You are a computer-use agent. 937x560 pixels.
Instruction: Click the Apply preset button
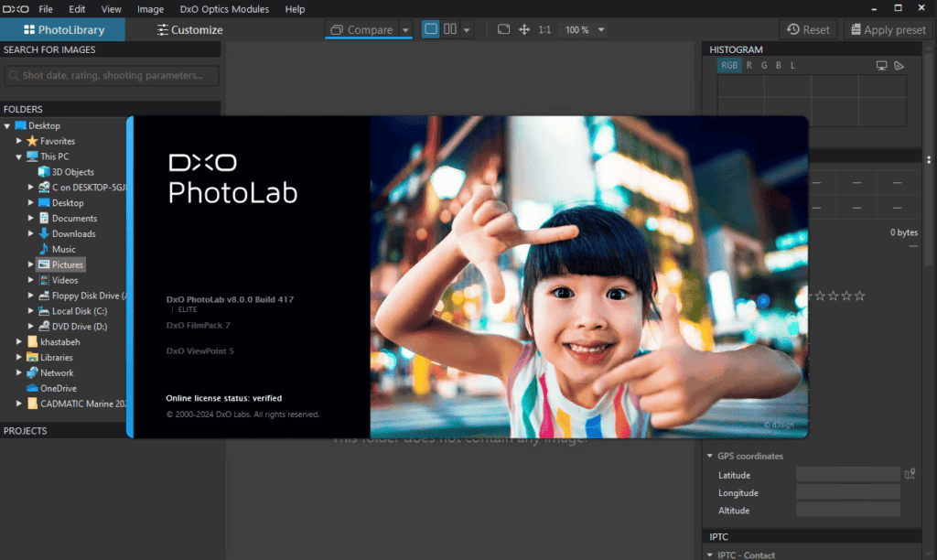pyautogui.click(x=888, y=29)
